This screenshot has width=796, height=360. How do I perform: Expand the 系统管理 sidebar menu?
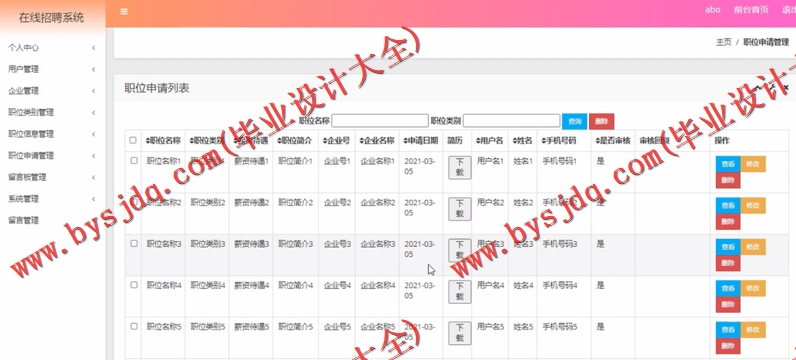53,199
